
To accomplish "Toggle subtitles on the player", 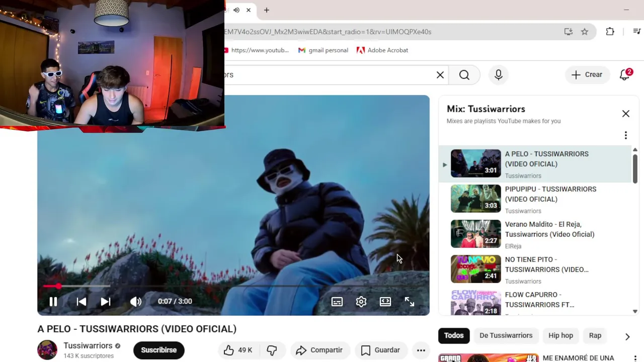I will pyautogui.click(x=337, y=302).
